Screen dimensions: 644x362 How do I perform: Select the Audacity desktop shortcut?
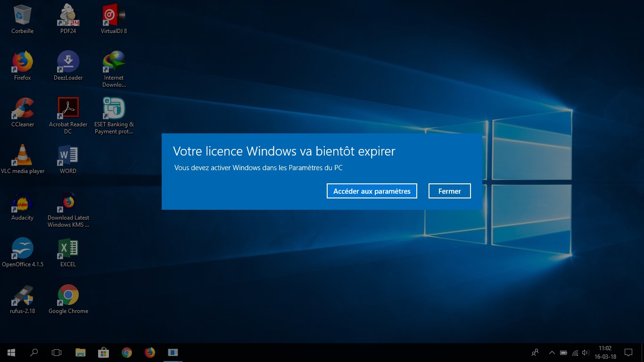tap(22, 206)
